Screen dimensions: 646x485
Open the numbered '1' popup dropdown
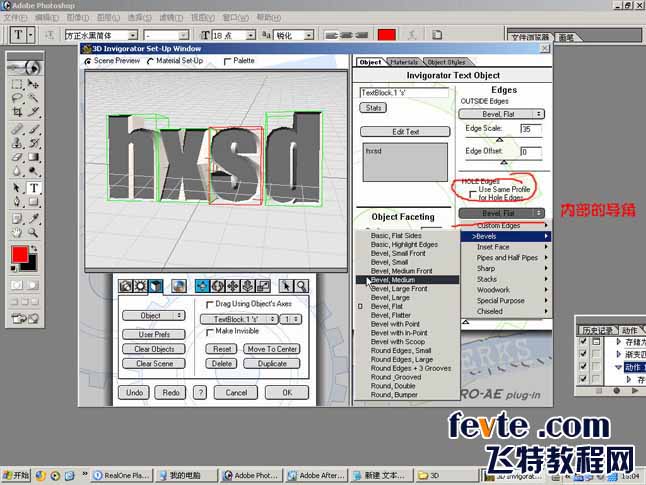tap(290, 319)
